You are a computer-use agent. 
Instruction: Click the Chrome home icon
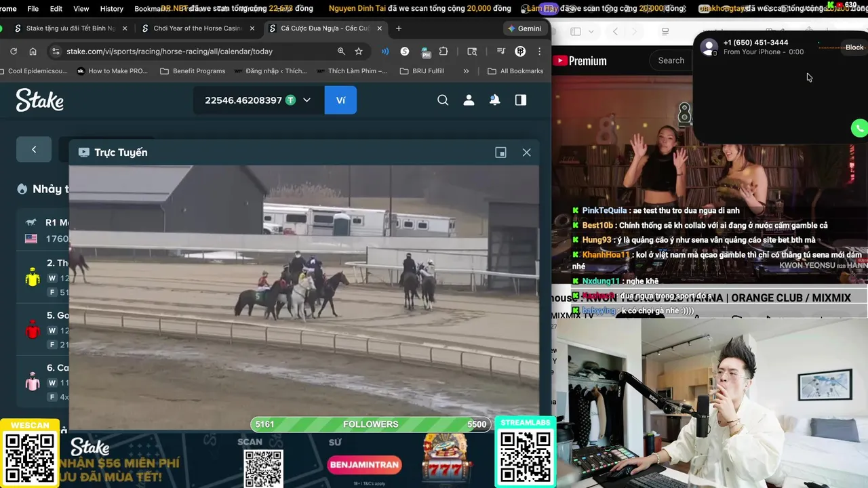coord(33,52)
